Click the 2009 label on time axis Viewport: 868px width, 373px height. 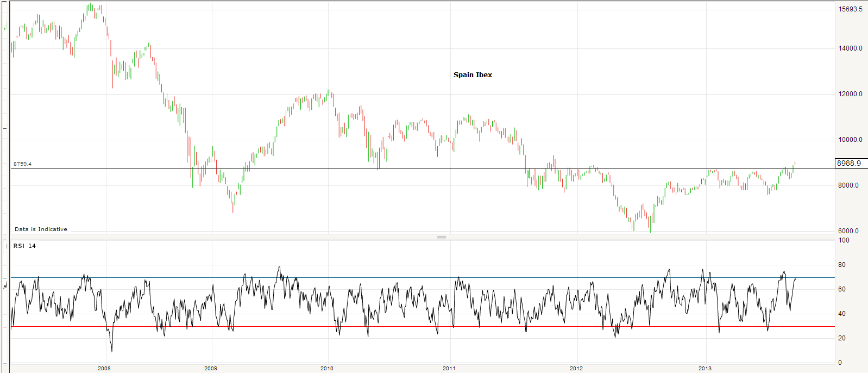click(x=210, y=368)
